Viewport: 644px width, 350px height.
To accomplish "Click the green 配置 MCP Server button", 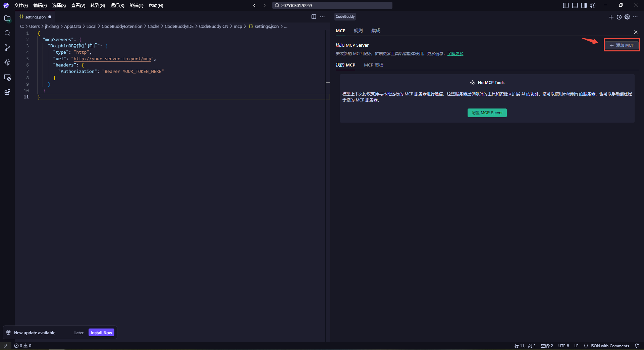I will point(487,113).
